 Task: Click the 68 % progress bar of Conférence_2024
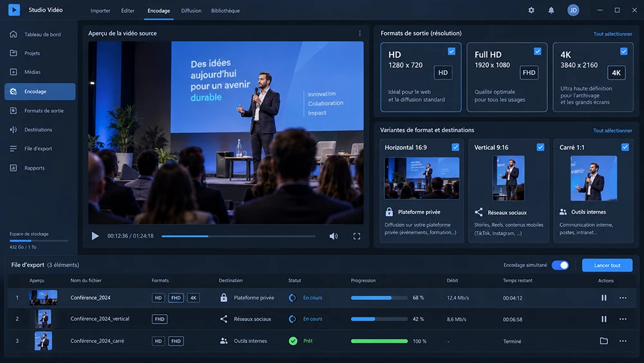(379, 298)
